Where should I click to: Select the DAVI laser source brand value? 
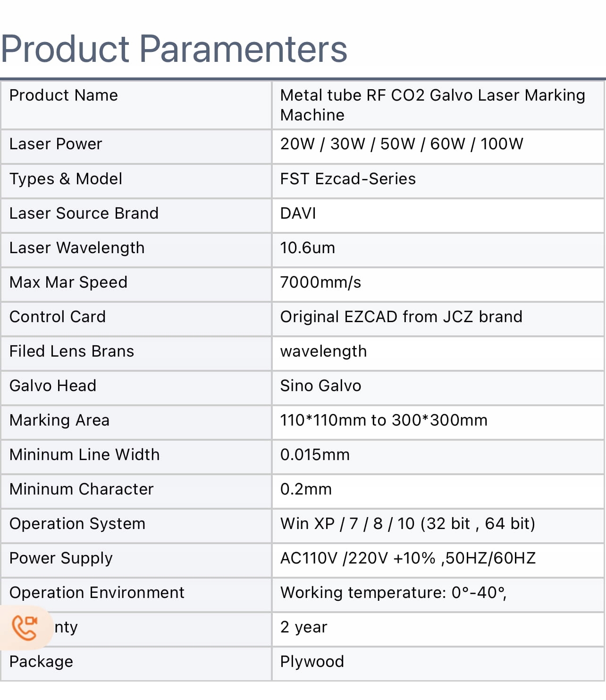298,213
